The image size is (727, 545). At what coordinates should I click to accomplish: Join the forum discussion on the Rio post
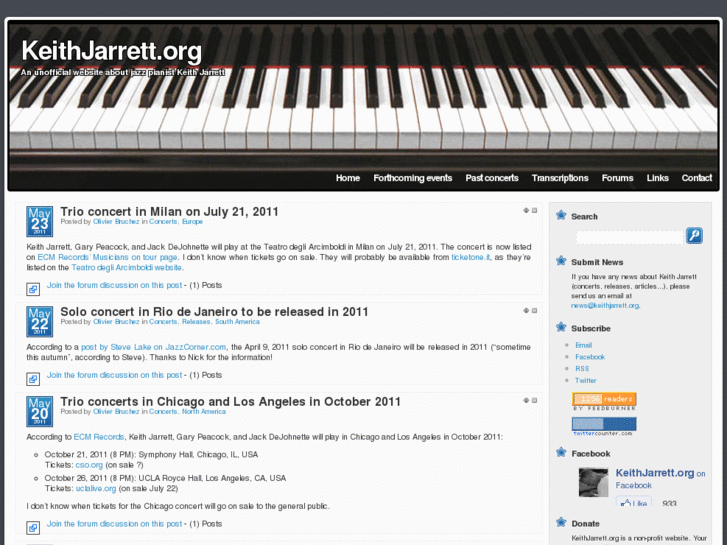point(115,375)
